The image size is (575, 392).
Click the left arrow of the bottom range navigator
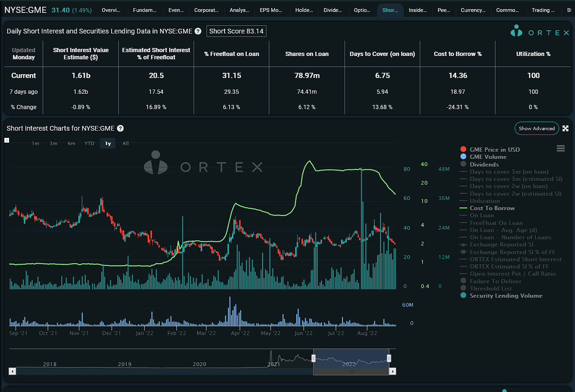coord(12,371)
